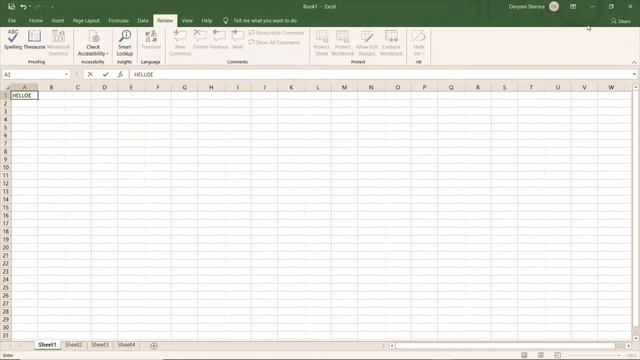Confirm the entry with the checkmark
640x360 pixels.
[x=106, y=74]
